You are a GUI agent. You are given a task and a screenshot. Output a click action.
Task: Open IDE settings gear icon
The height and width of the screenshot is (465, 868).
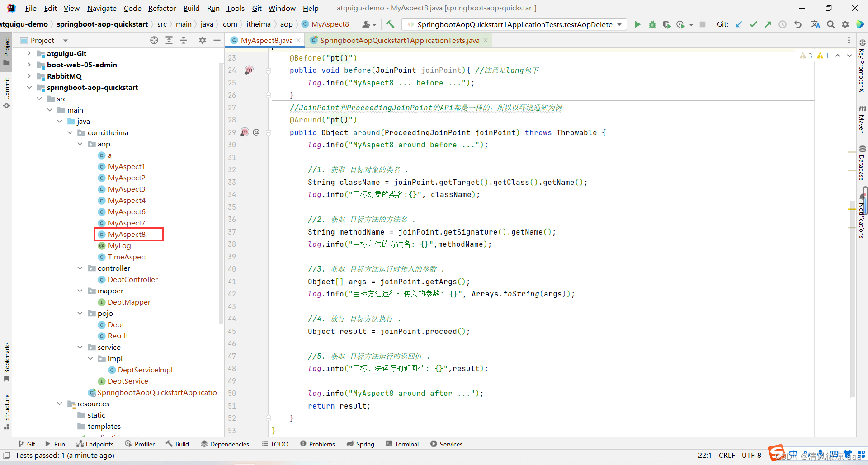(845, 24)
